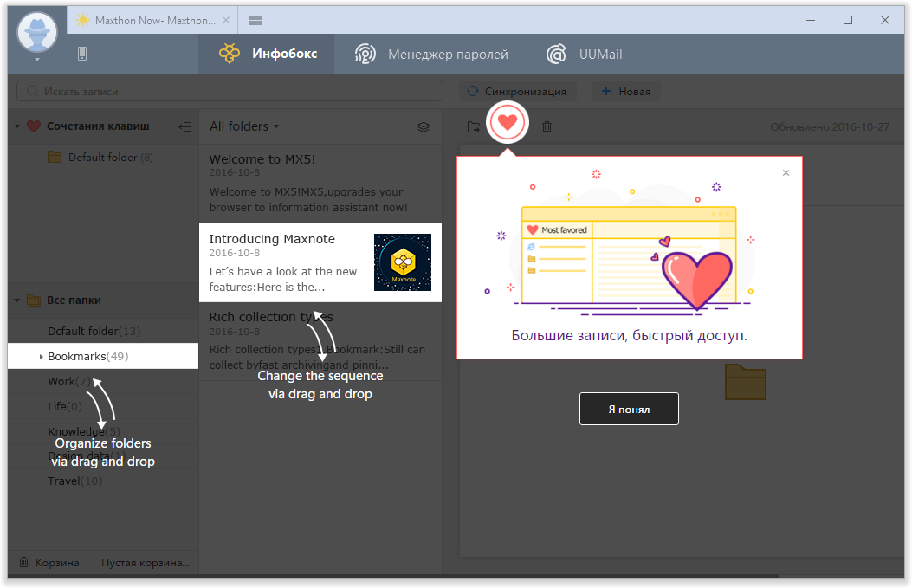Click the delete note trash icon
Screen dimensions: 912x588
[547, 126]
